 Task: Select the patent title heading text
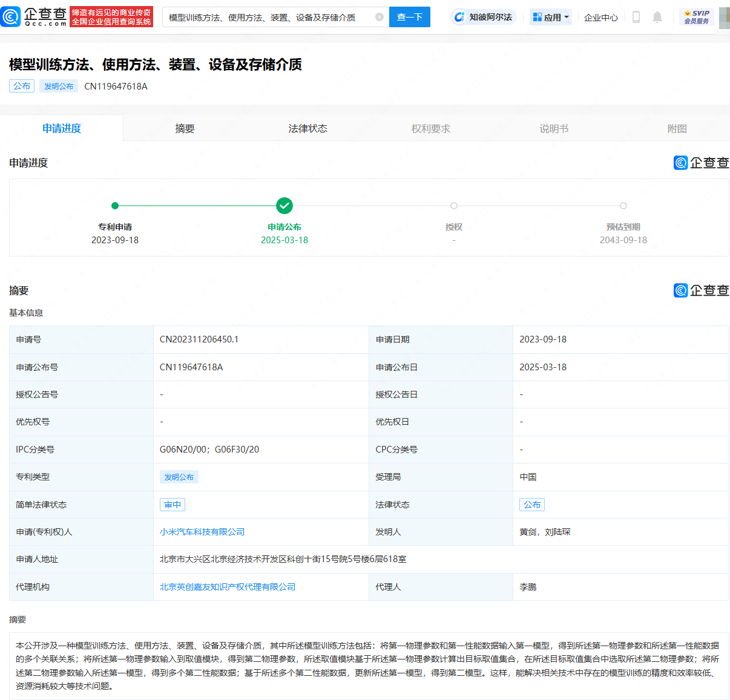[156, 65]
